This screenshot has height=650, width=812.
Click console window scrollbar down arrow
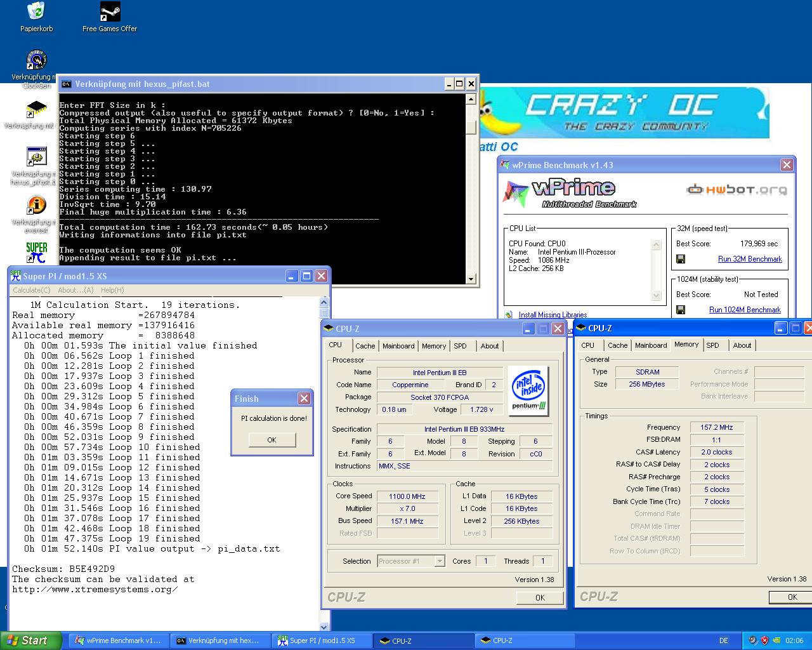point(471,279)
